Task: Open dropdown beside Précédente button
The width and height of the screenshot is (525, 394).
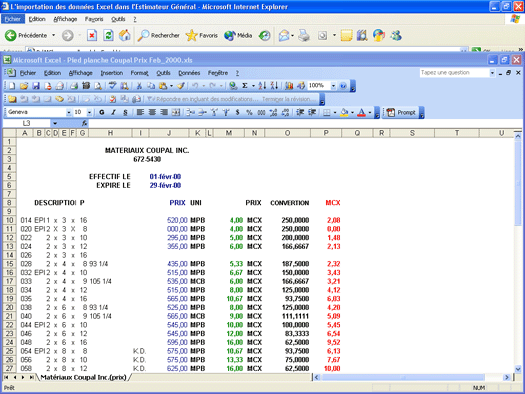Action: point(53,35)
